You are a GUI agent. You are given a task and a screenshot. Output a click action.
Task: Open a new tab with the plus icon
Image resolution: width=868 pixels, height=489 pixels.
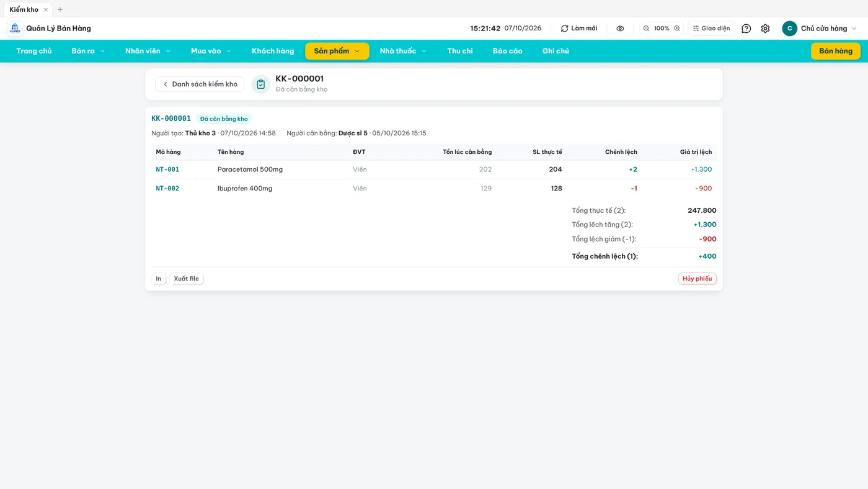[x=60, y=9]
